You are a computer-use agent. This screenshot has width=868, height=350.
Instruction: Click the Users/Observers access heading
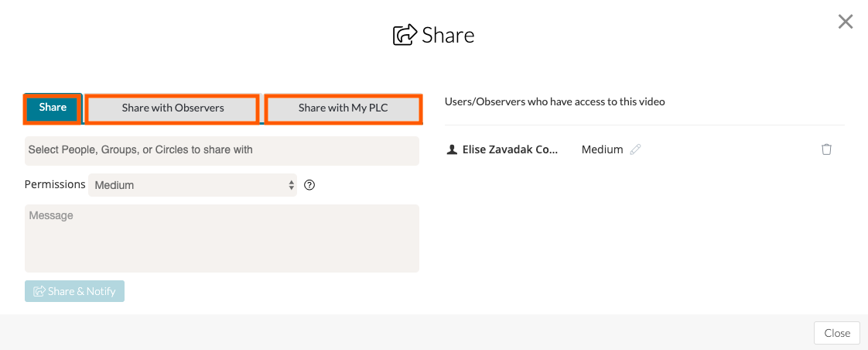coord(555,101)
